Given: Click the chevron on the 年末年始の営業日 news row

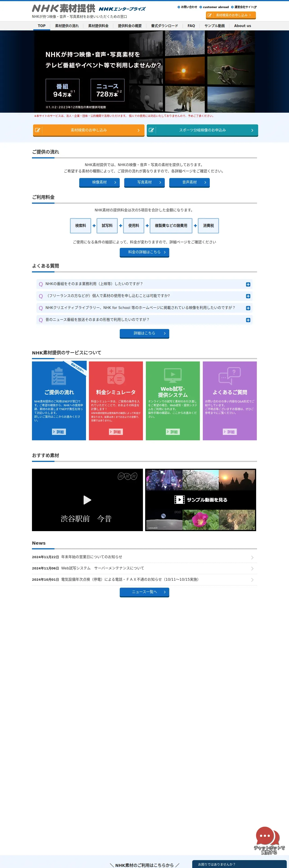Looking at the screenshot, I should 252,557.
